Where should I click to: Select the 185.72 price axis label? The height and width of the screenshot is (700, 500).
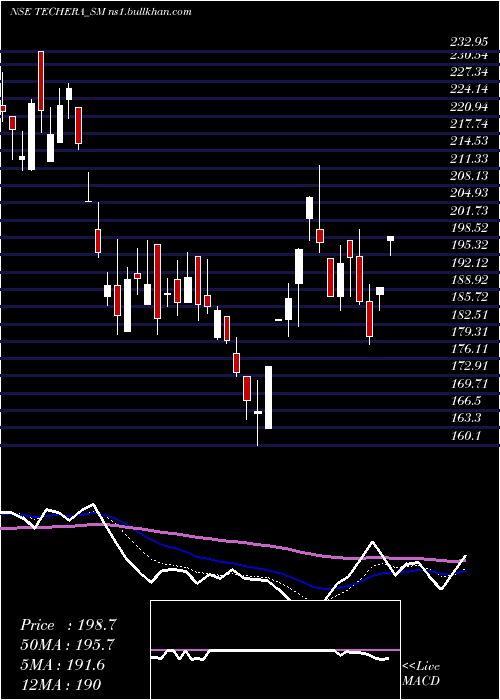coord(469,297)
